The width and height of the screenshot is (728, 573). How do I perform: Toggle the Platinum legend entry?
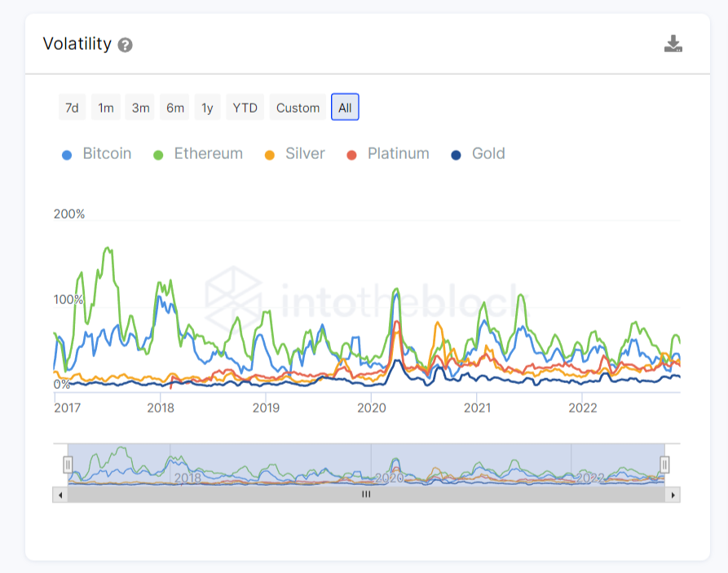tap(387, 153)
